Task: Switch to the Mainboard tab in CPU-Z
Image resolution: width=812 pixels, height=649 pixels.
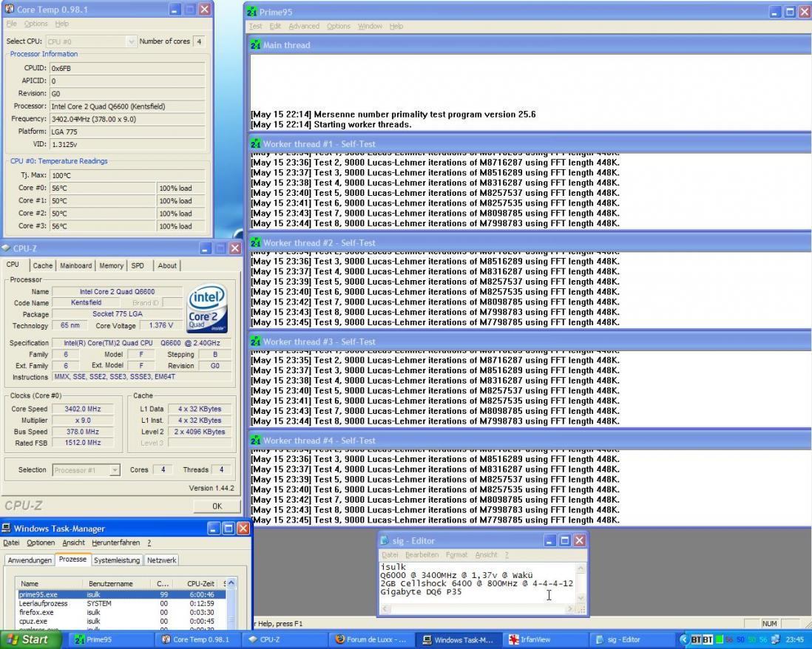Action: pyautogui.click(x=75, y=265)
